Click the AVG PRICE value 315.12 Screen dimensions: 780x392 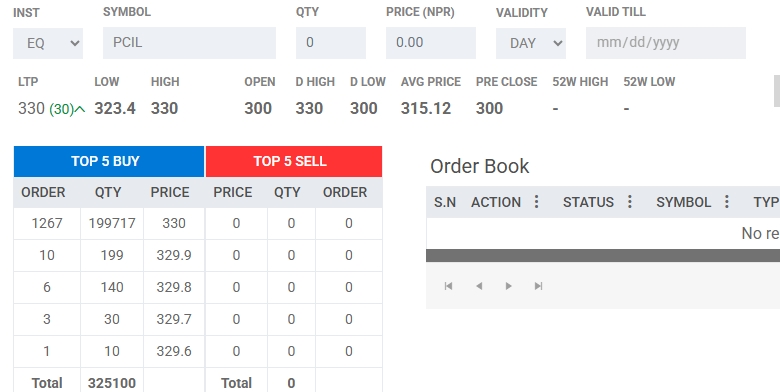click(426, 108)
